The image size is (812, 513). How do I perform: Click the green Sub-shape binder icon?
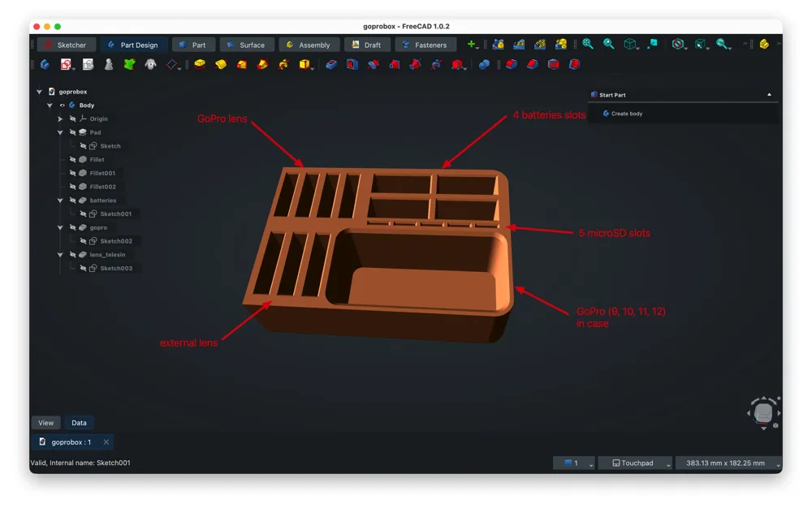click(x=129, y=64)
